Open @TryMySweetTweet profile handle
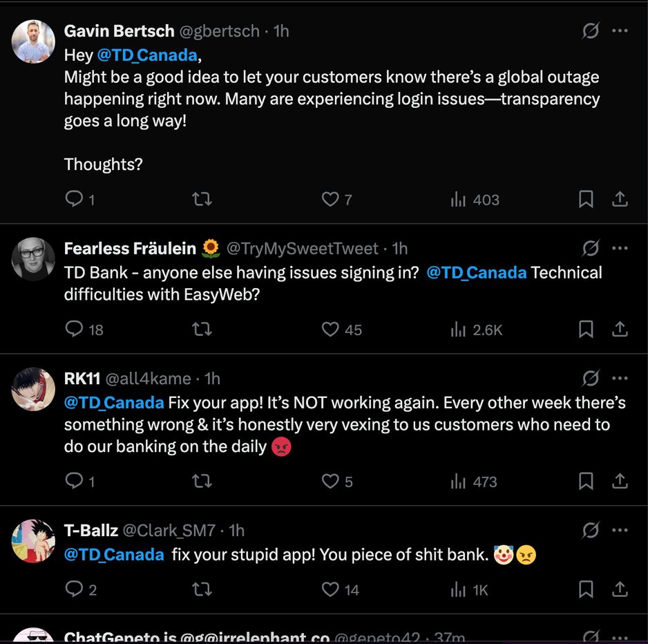 tap(303, 248)
